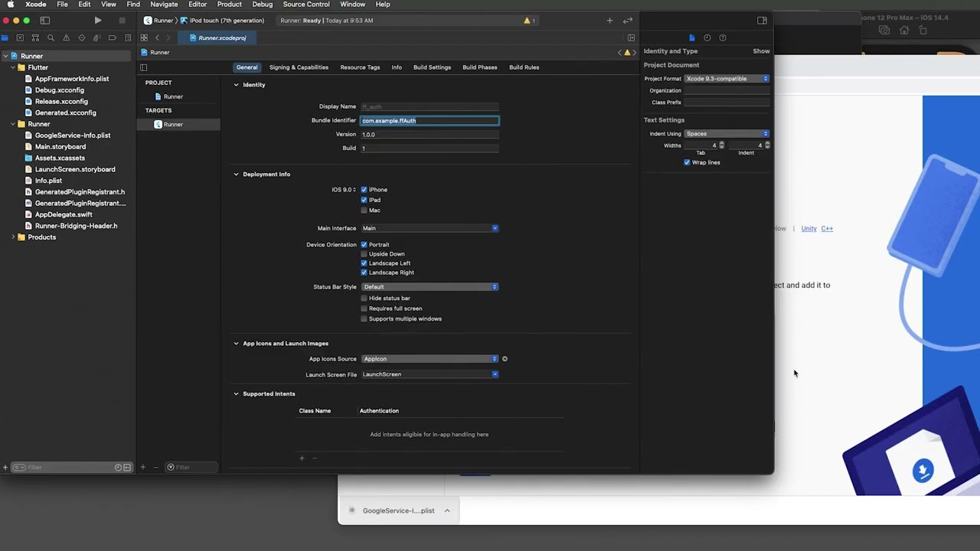Open the Test navigator diamond icon
980x551 pixels.
pyautogui.click(x=82, y=37)
